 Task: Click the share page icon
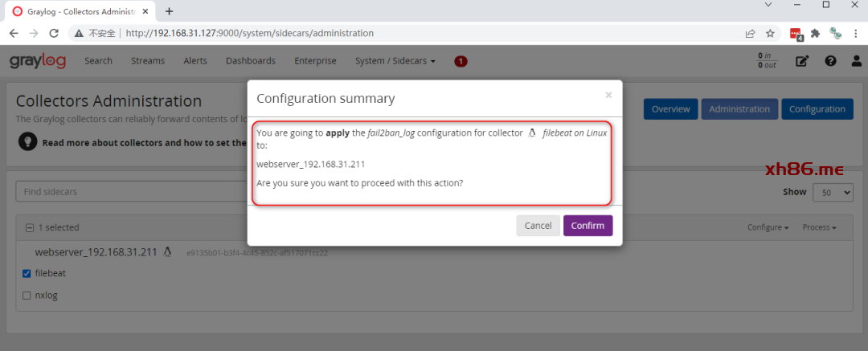pyautogui.click(x=750, y=34)
